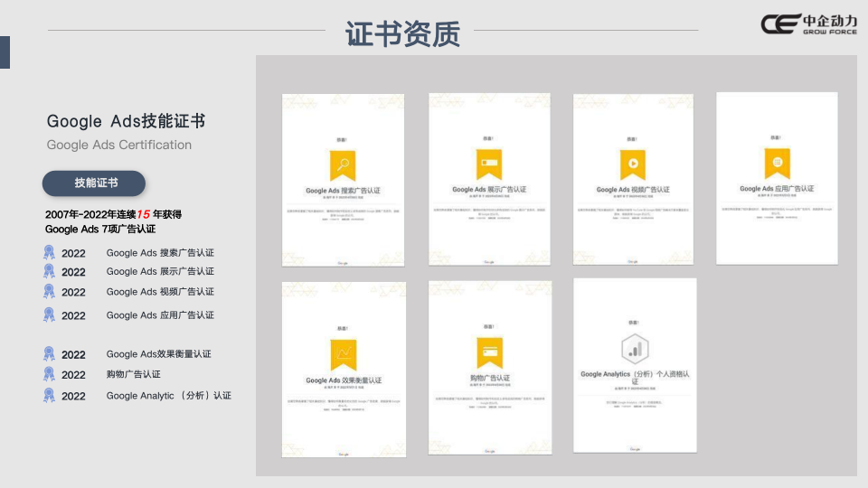Viewport: 868px width, 488px height.
Task: Click the list text Google Analytic（分析）认证
Action: [169, 396]
